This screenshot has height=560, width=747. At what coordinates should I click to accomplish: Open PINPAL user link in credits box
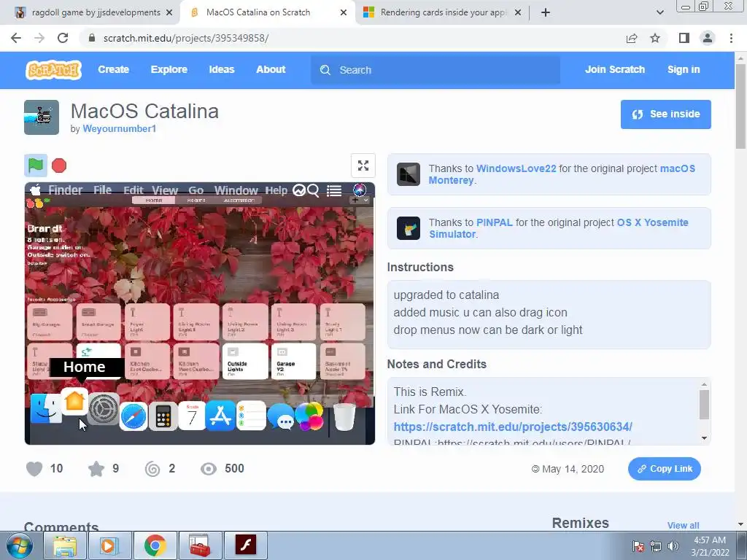(495, 222)
